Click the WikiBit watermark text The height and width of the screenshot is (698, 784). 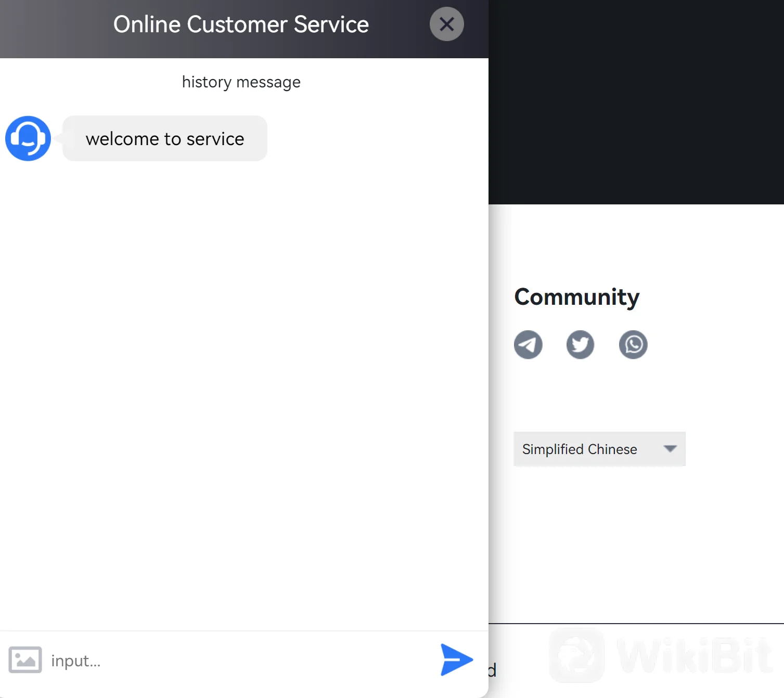tap(695, 656)
